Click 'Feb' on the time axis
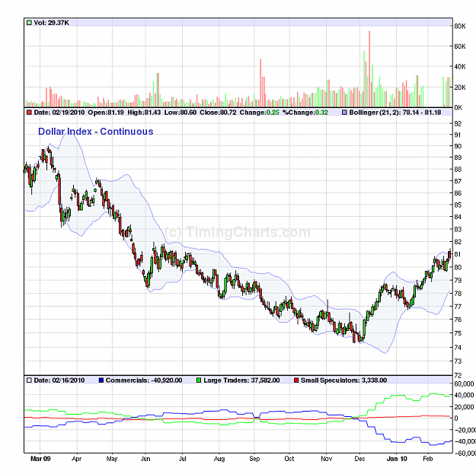 pyautogui.click(x=428, y=459)
